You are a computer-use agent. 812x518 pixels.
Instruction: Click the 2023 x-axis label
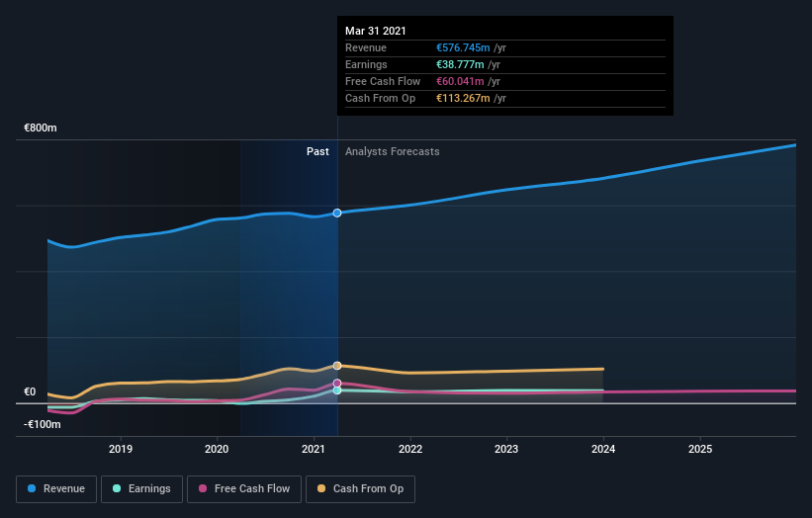(x=506, y=449)
